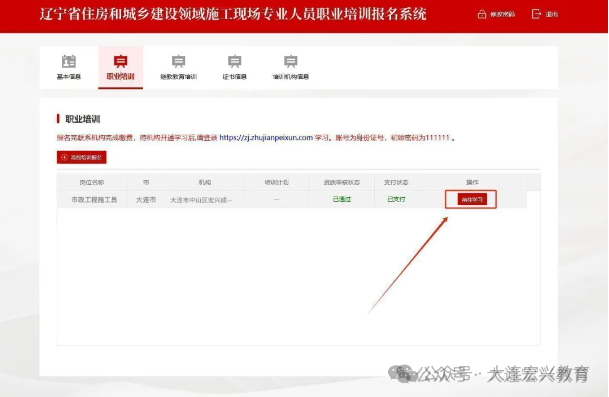Click the 操作 column header

(x=472, y=182)
